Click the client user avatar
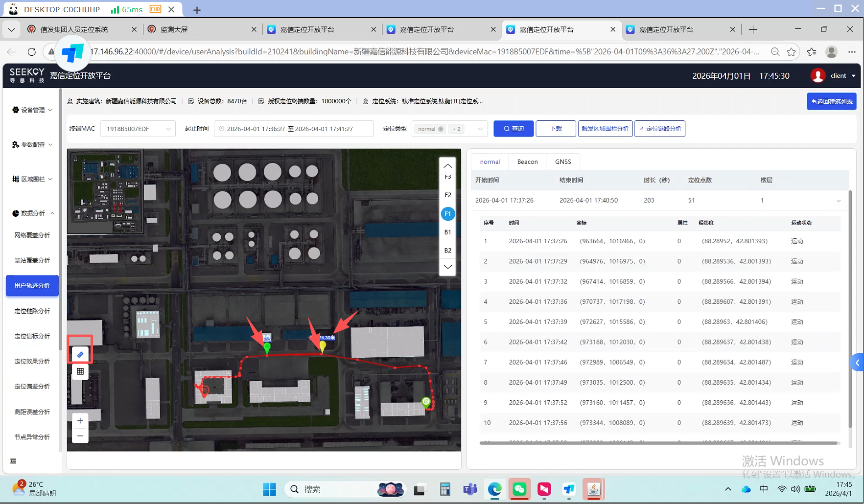The height and width of the screenshot is (504, 864). pos(817,76)
